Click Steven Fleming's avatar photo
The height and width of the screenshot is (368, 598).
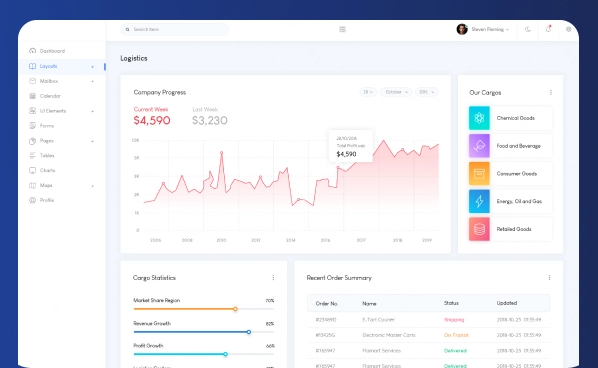(462, 29)
